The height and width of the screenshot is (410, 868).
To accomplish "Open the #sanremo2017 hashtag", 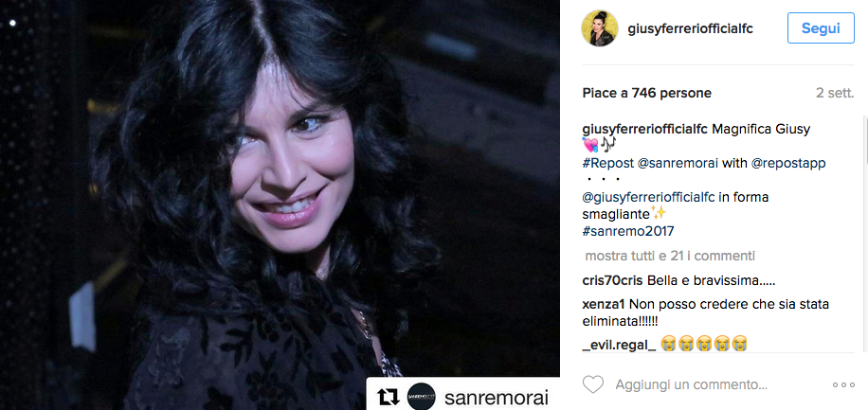I will (x=628, y=231).
